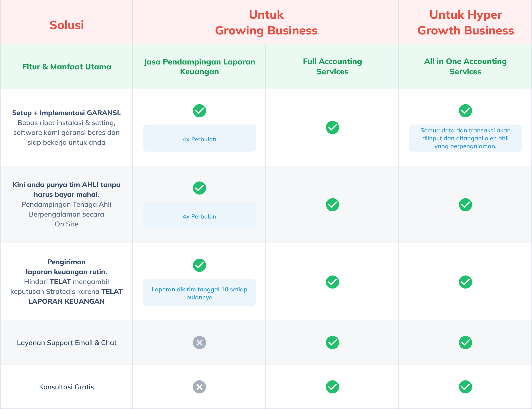
Task: Select the Untuk Growing Business header
Action: 266,23
